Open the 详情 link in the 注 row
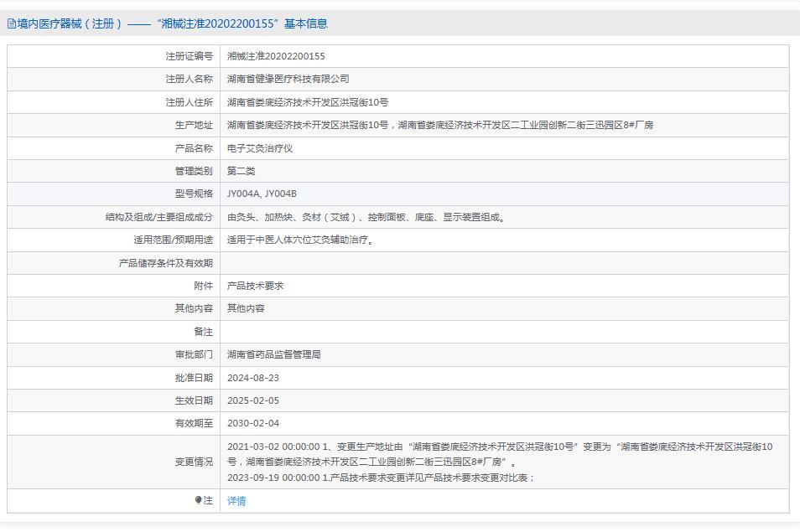 point(236,498)
